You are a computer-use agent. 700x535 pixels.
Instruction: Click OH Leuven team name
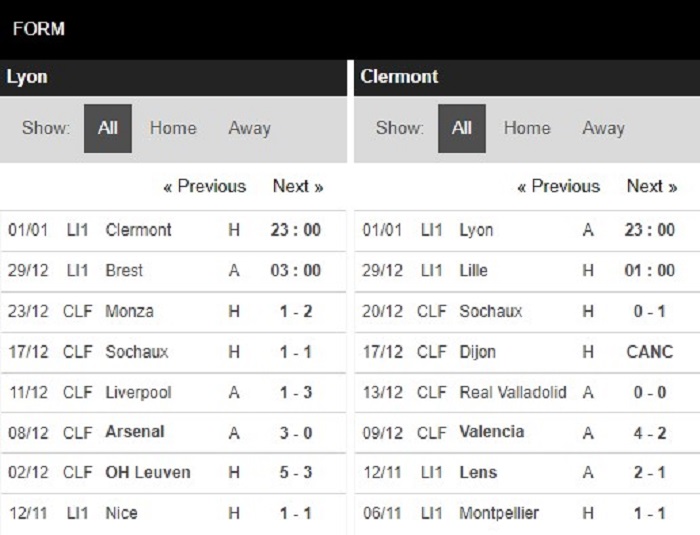[148, 472]
